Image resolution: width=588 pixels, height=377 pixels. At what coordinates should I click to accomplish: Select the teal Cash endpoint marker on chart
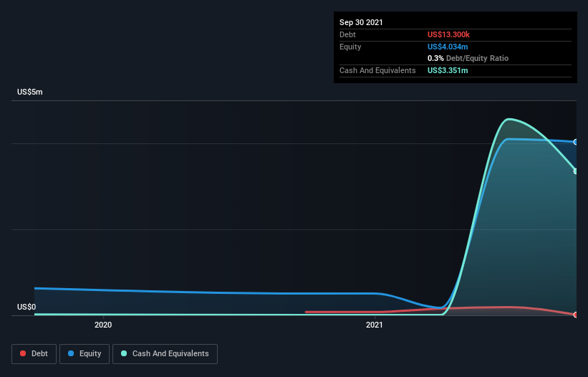pos(576,171)
